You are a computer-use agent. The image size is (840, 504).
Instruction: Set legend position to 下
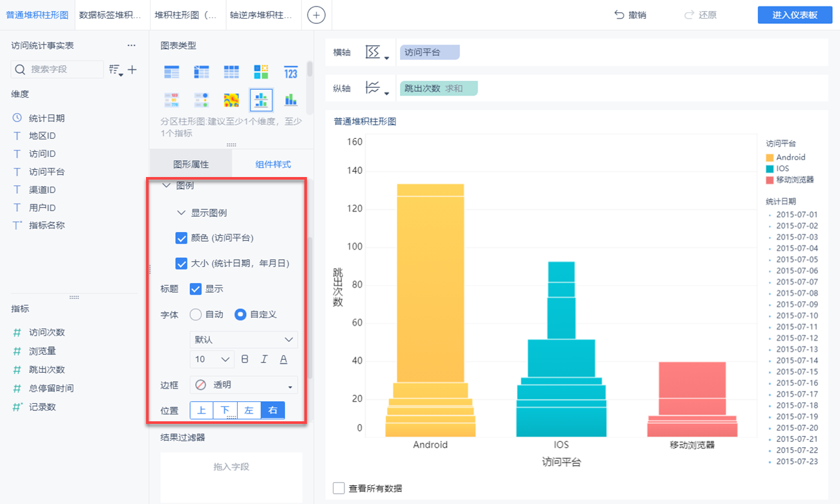tap(226, 410)
